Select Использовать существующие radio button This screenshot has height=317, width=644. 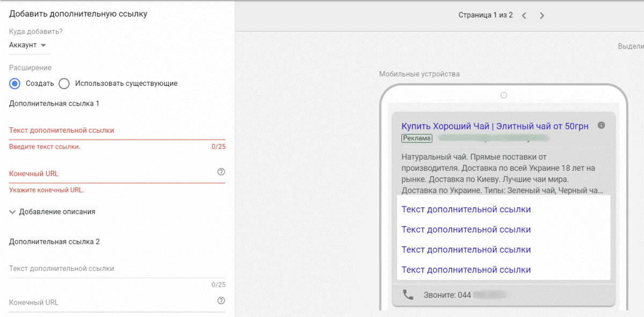(64, 83)
